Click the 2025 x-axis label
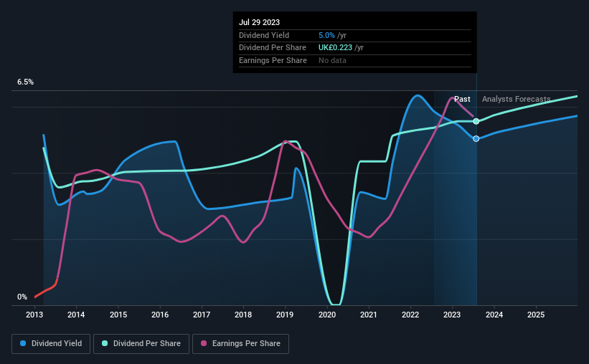 pyautogui.click(x=536, y=315)
